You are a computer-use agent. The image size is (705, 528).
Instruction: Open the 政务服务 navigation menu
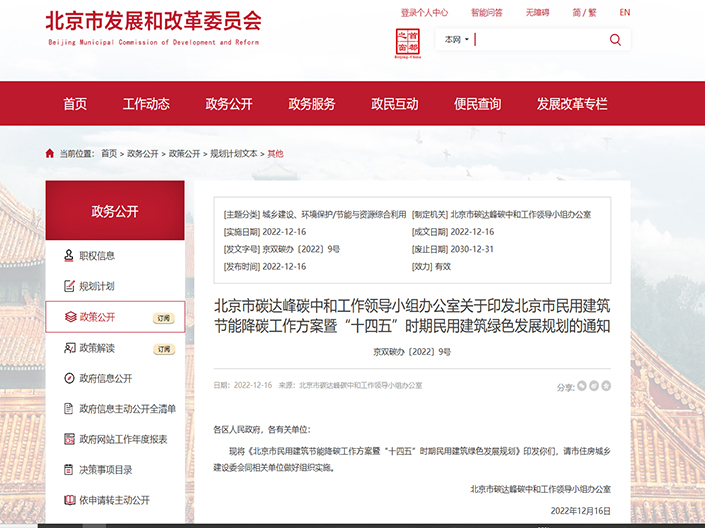(312, 104)
